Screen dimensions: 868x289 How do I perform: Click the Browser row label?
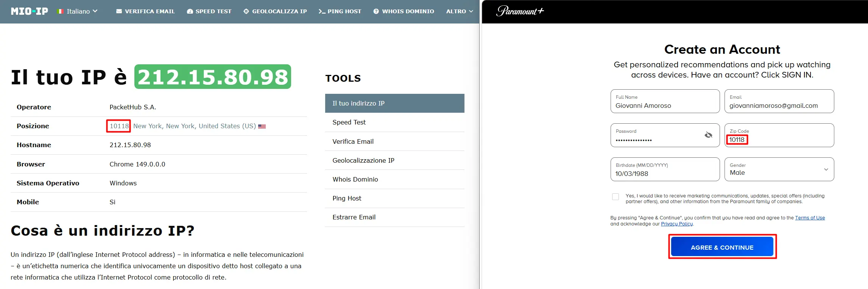(31, 164)
